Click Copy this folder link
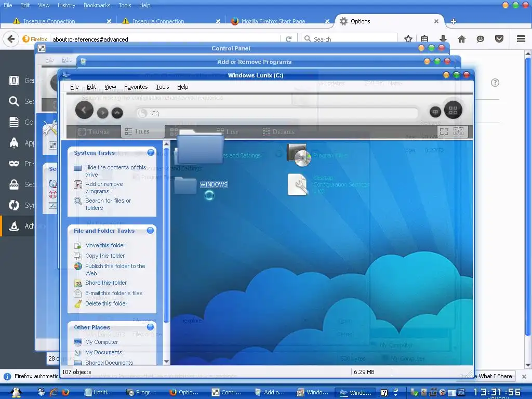The image size is (532, 399). click(105, 256)
